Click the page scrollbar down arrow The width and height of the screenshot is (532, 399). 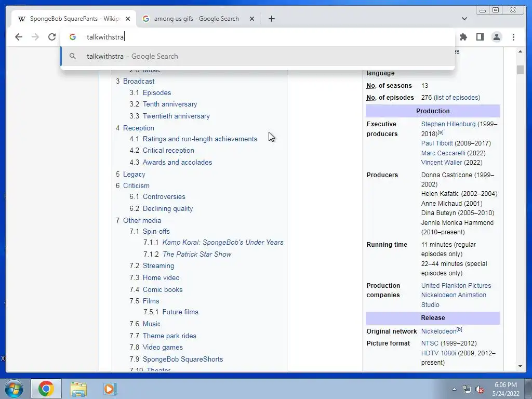tap(520, 366)
